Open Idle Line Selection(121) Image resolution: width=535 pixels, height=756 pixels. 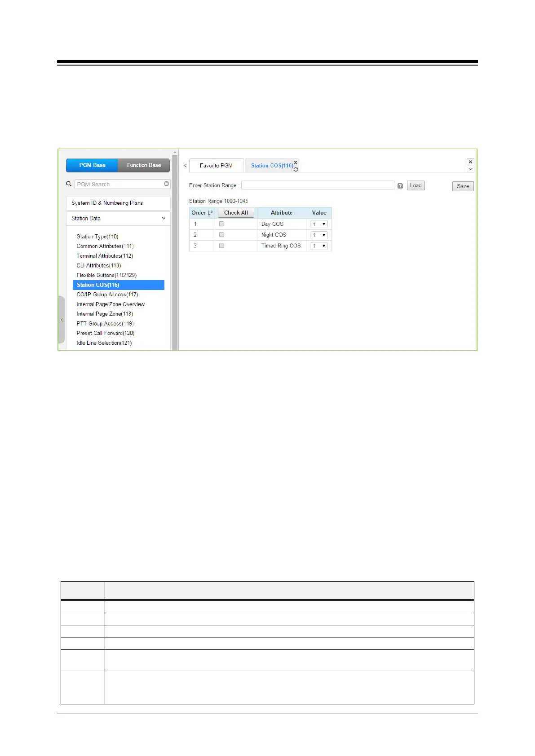104,343
